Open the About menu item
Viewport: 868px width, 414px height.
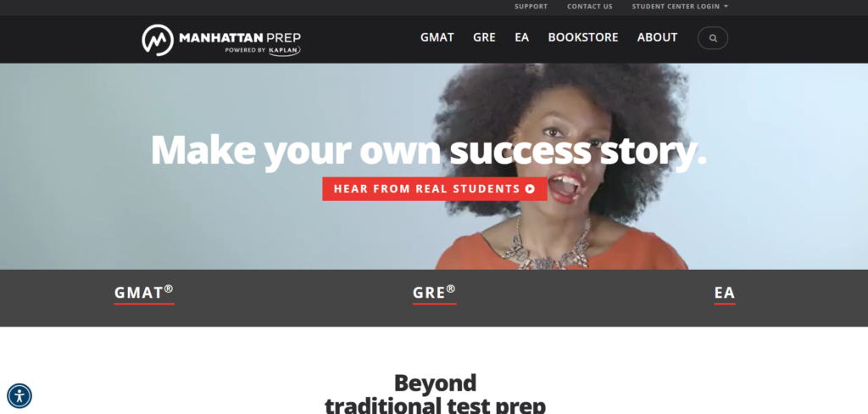coord(657,37)
